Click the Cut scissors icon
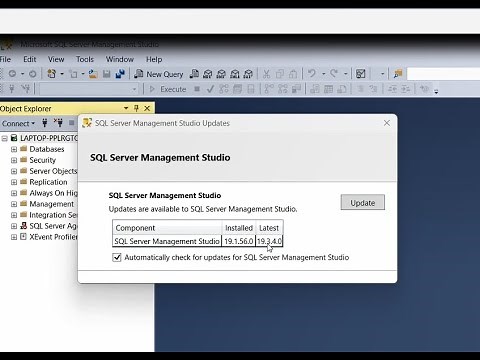The image size is (480, 360). (x=266, y=74)
